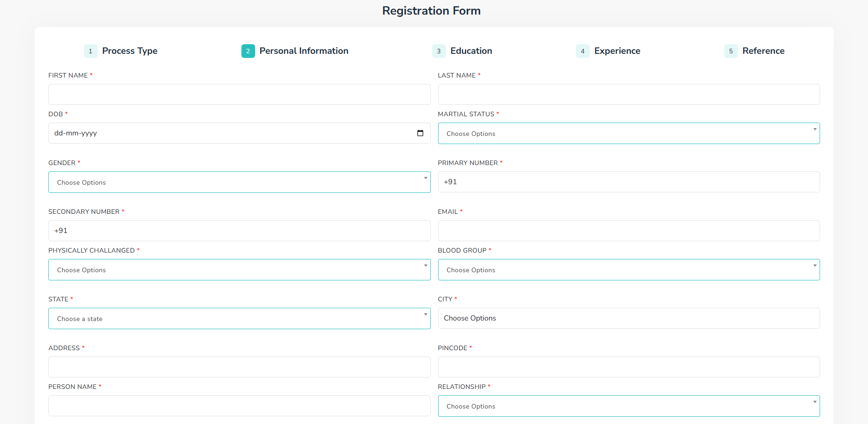Image resolution: width=868 pixels, height=424 pixels.
Task: Switch to the Process Type step
Action: point(130,51)
